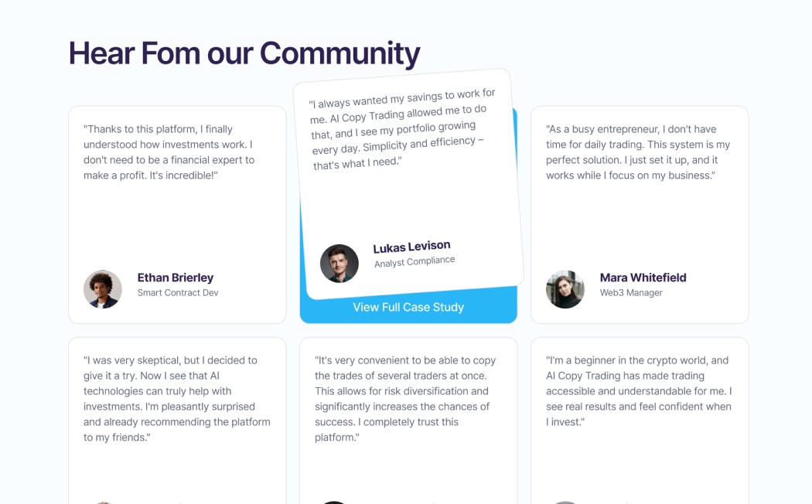Click the name Ethan Brierley
The image size is (812, 504).
click(x=176, y=278)
